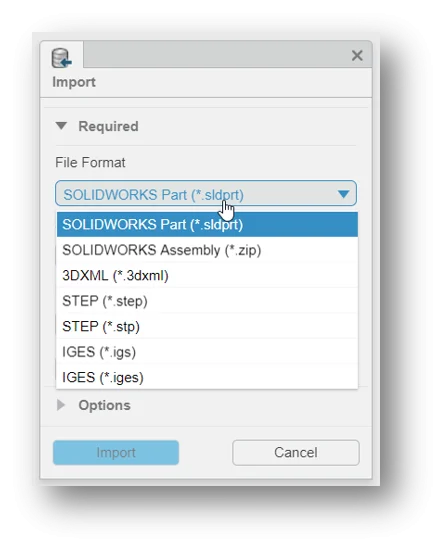This screenshot has width=445, height=551.
Task: Pick STEP (*.step) from the list
Action: [207, 301]
